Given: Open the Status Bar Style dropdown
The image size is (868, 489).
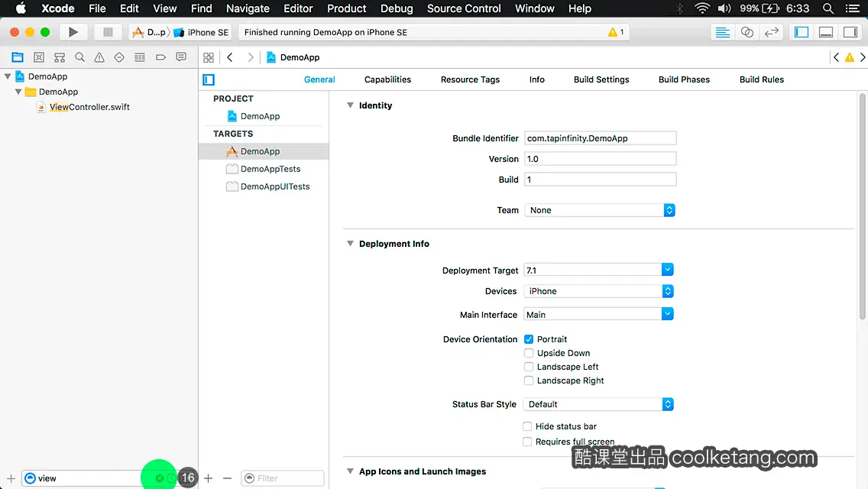Looking at the screenshot, I should pos(598,404).
